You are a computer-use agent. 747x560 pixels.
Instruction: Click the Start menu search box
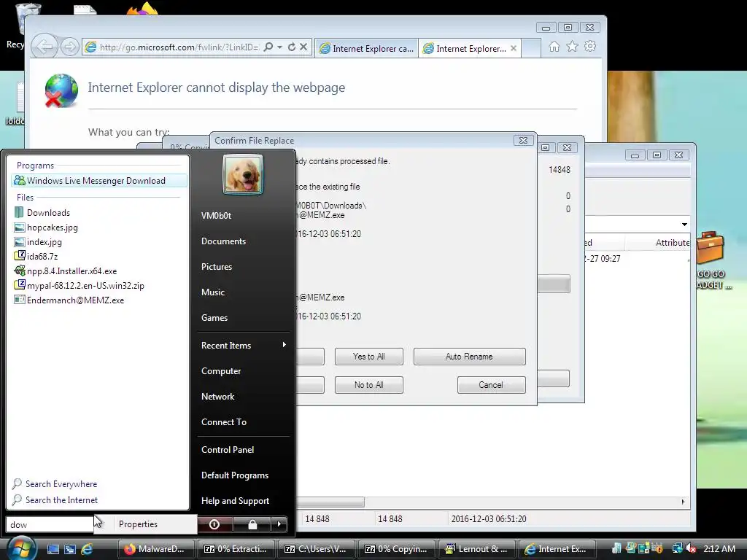[x=50, y=524]
